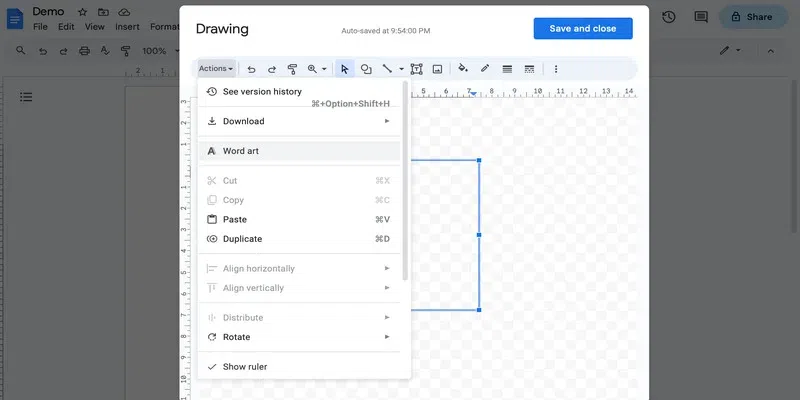Open the editing mode pencil dropdown
Viewport: 800px width, 400px height.
point(730,51)
